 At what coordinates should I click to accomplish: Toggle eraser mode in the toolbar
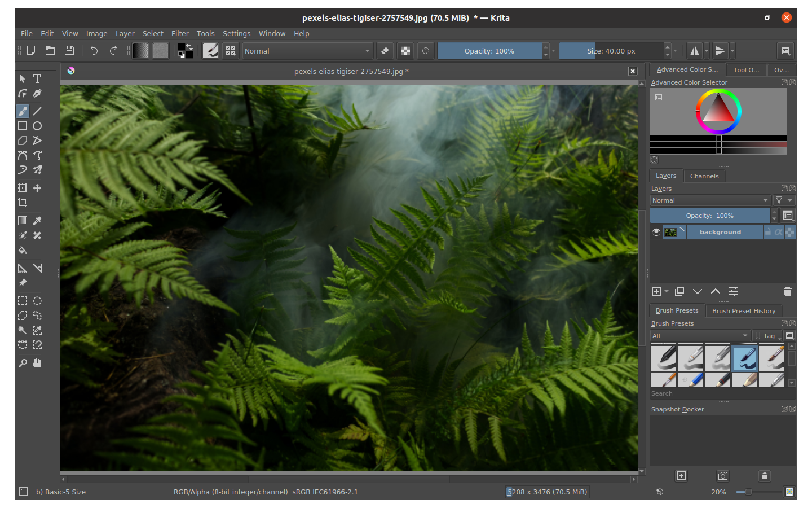point(385,51)
